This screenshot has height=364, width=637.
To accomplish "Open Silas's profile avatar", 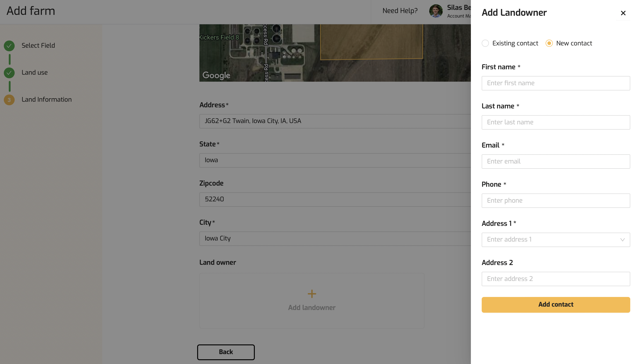I will pyautogui.click(x=436, y=11).
